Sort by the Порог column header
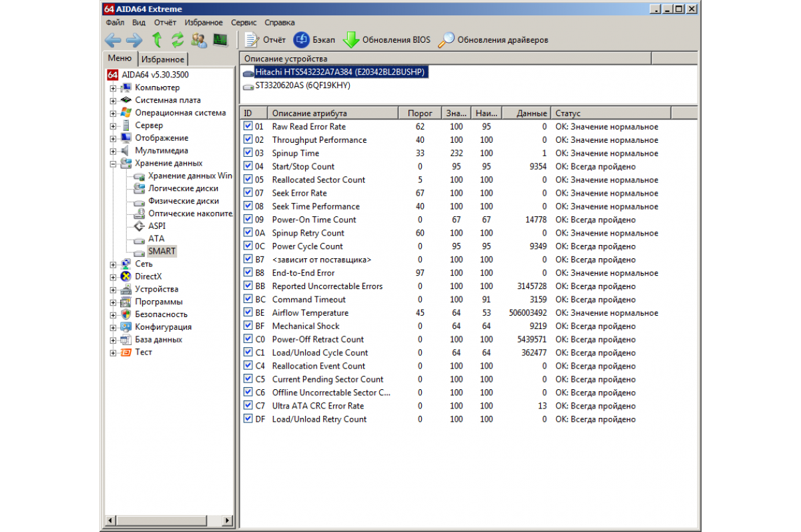 pyautogui.click(x=420, y=113)
